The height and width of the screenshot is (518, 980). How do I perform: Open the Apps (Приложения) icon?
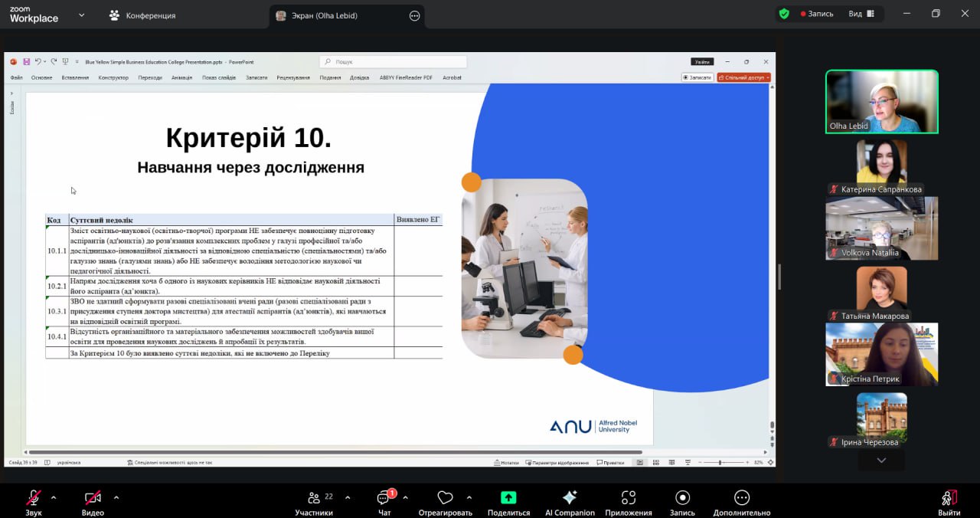tap(628, 497)
